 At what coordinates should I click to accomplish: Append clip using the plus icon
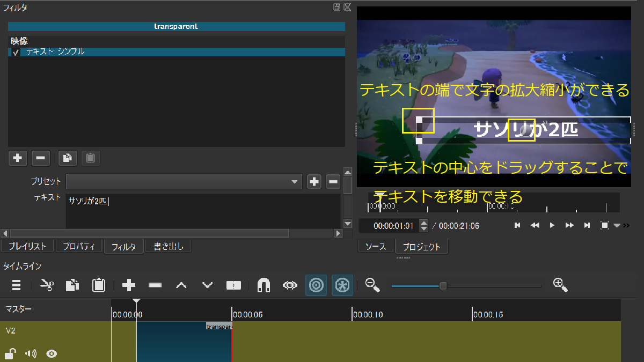tap(129, 285)
